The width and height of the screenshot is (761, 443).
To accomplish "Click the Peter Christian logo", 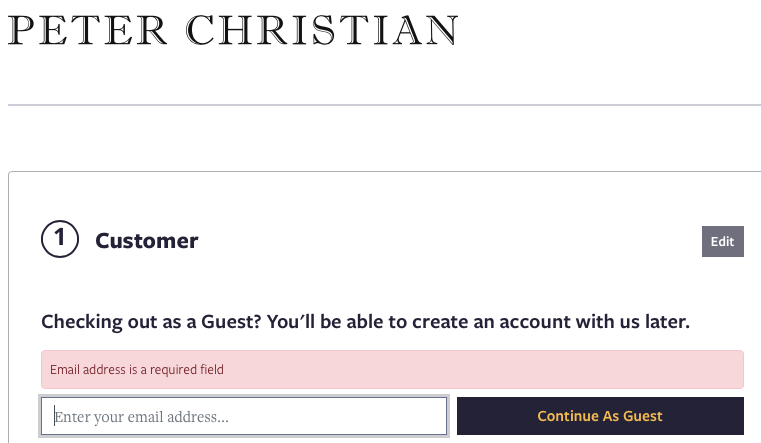I will [x=233, y=30].
